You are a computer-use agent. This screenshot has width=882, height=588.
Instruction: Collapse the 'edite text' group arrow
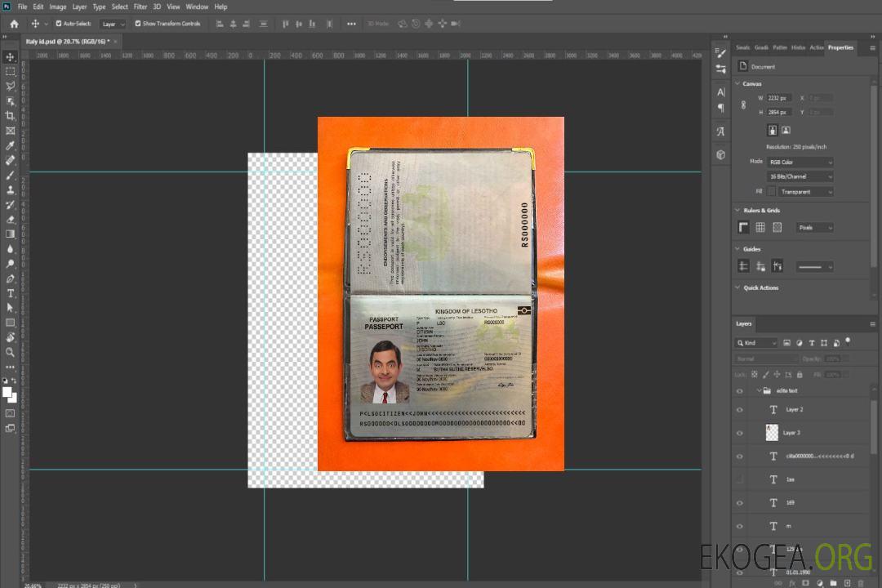[x=758, y=390]
